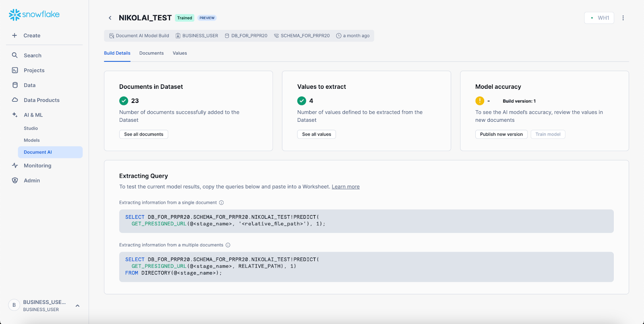Open the three-dot more options menu
Viewport: 644px width, 324px height.
(623, 18)
